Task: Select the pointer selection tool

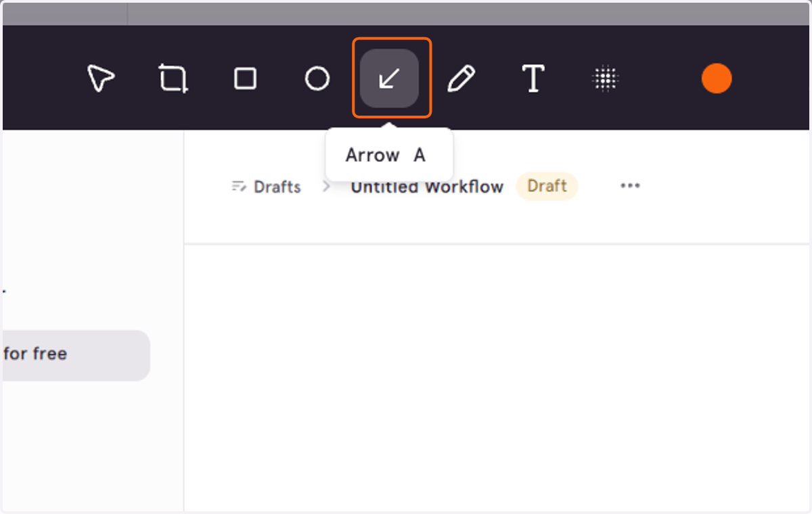Action: pyautogui.click(x=101, y=78)
